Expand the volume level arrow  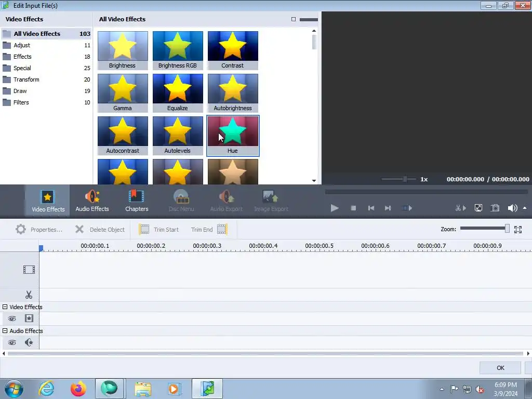click(525, 208)
